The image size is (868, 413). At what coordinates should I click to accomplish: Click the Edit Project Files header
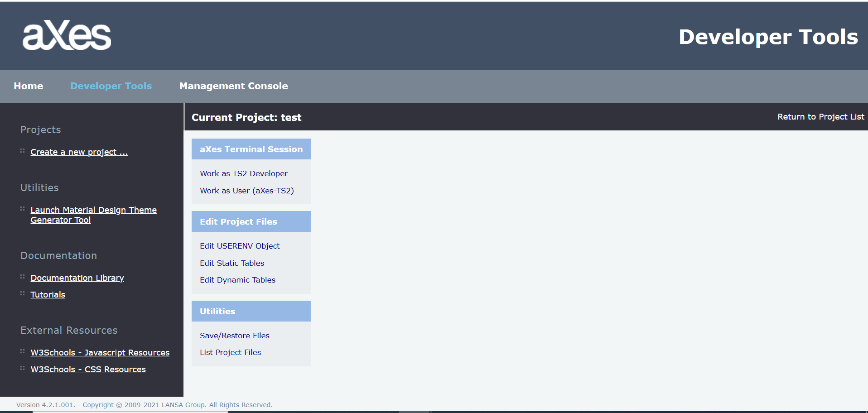pyautogui.click(x=238, y=222)
